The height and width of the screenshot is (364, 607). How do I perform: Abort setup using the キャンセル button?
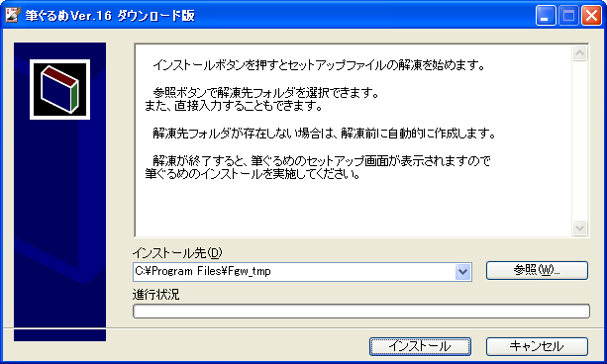[x=537, y=346]
